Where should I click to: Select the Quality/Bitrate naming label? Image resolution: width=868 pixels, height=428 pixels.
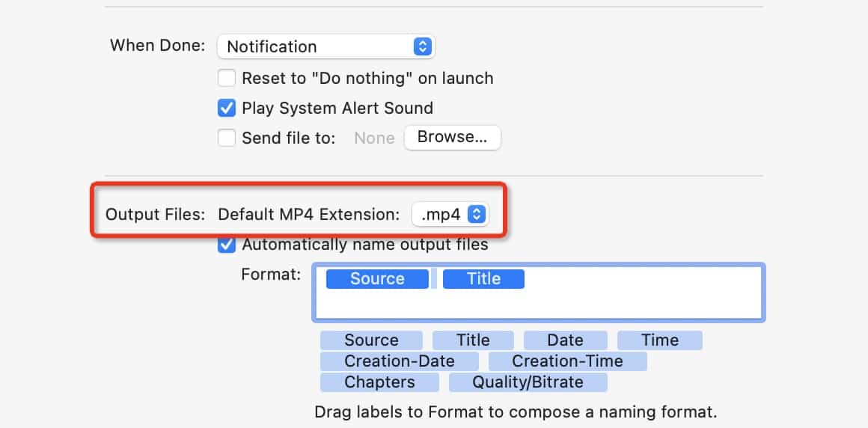click(x=528, y=382)
